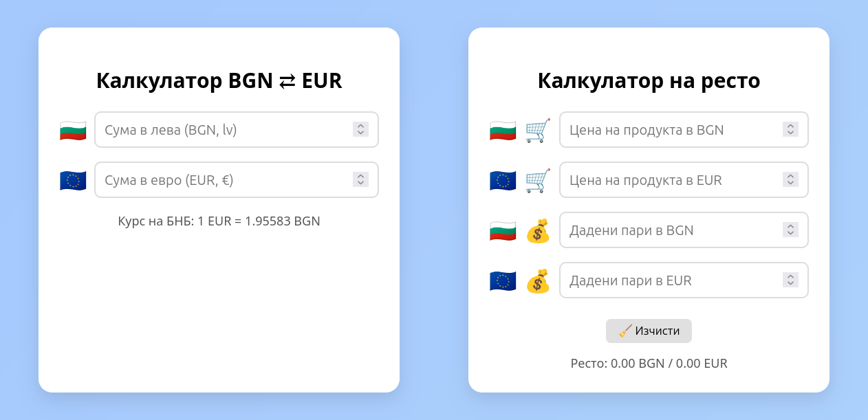
Task: Click the stepper on 'Дадени пари в EUR'
Action: [790, 280]
